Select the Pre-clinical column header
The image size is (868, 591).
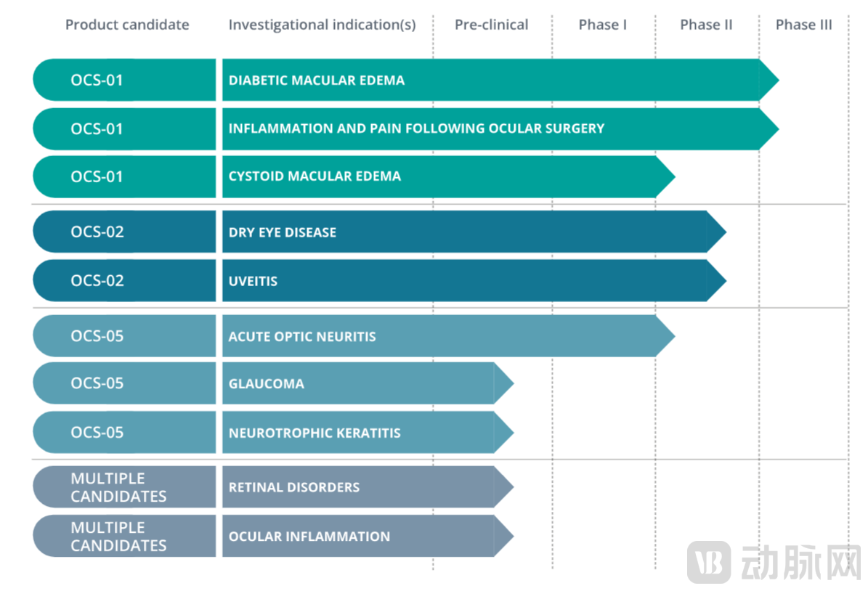pos(492,25)
